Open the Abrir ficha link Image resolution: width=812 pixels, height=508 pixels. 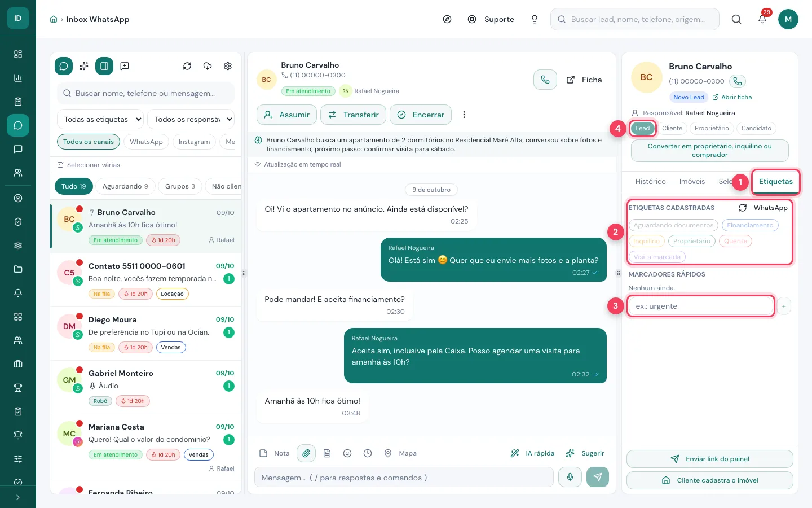732,97
